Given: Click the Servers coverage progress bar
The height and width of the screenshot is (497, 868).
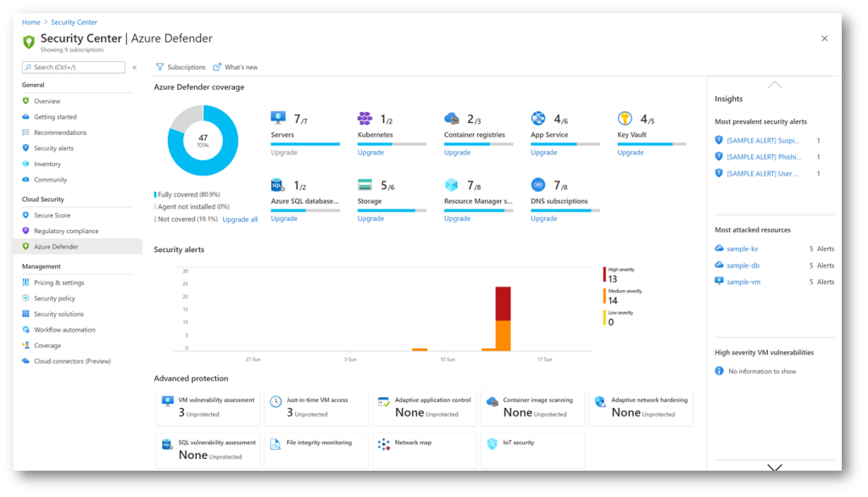Looking at the screenshot, I should point(305,144).
